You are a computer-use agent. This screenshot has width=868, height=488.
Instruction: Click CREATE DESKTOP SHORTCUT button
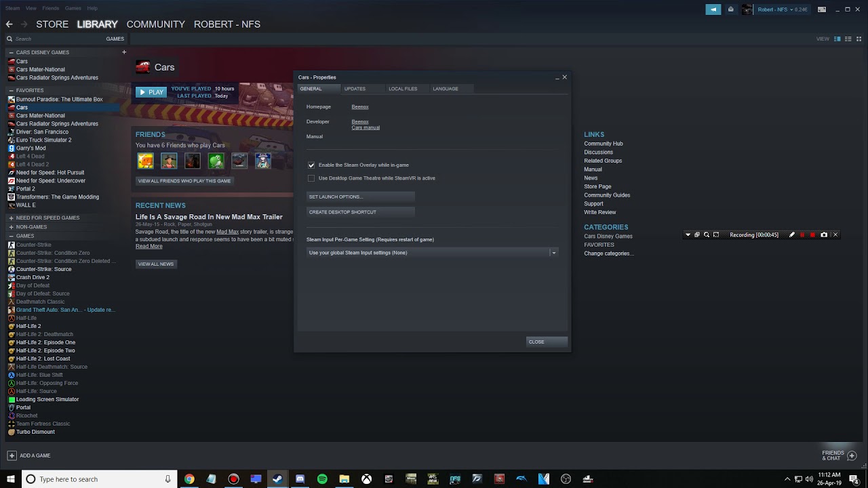pos(360,212)
